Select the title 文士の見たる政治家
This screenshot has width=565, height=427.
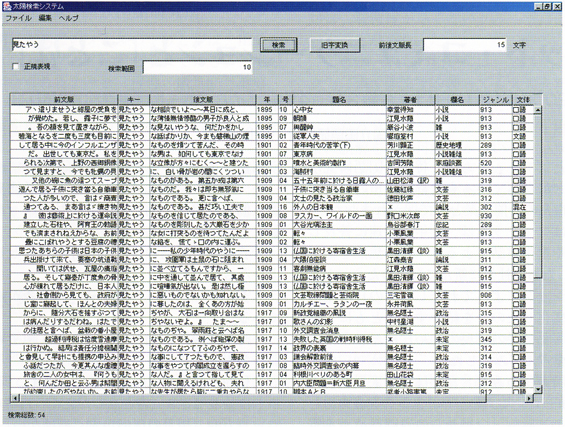(x=339, y=198)
